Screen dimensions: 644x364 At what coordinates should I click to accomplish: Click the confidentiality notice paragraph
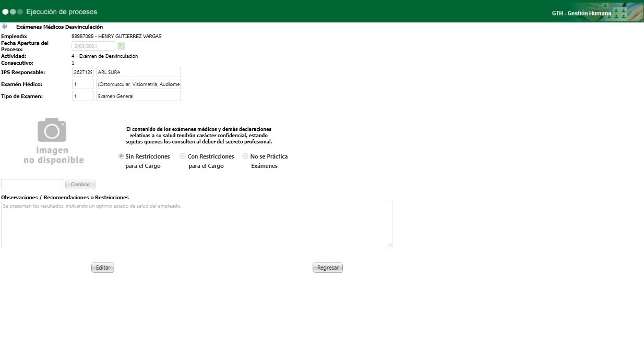coord(199,135)
